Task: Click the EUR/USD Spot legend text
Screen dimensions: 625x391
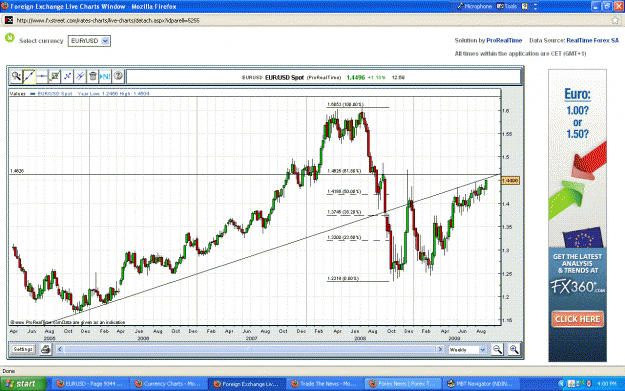Action: coord(55,94)
